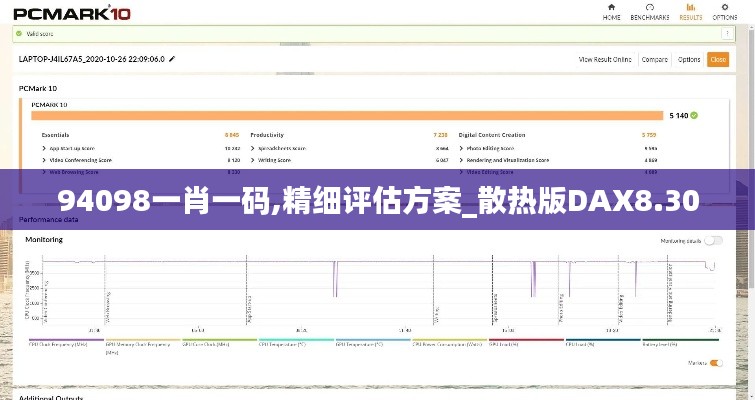
Task: Click the Essentials group heading
Action: click(55, 135)
